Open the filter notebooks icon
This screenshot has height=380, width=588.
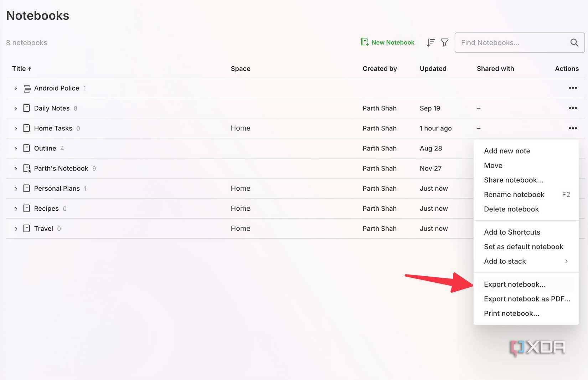click(x=444, y=43)
